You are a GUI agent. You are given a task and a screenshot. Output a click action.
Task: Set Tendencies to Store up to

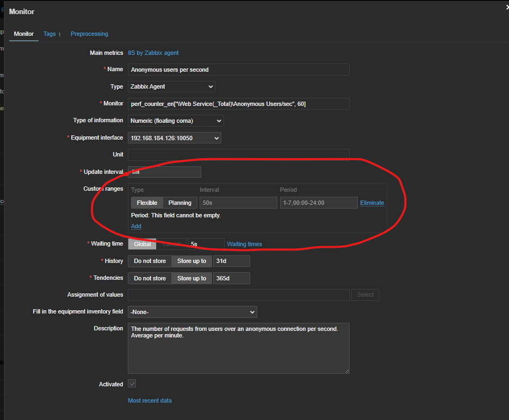pos(191,278)
